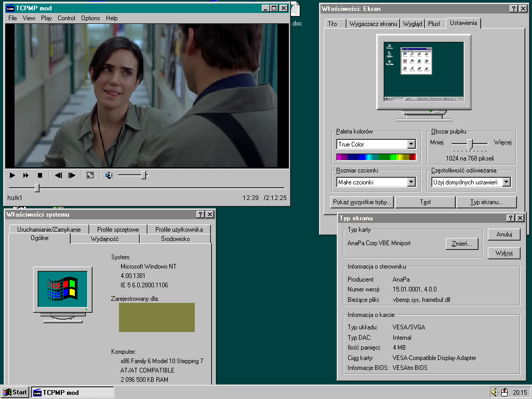Click the vbemp.sys, framebuf.dll text
Image resolution: width=532 pixels, height=399 pixels.
[x=421, y=300]
